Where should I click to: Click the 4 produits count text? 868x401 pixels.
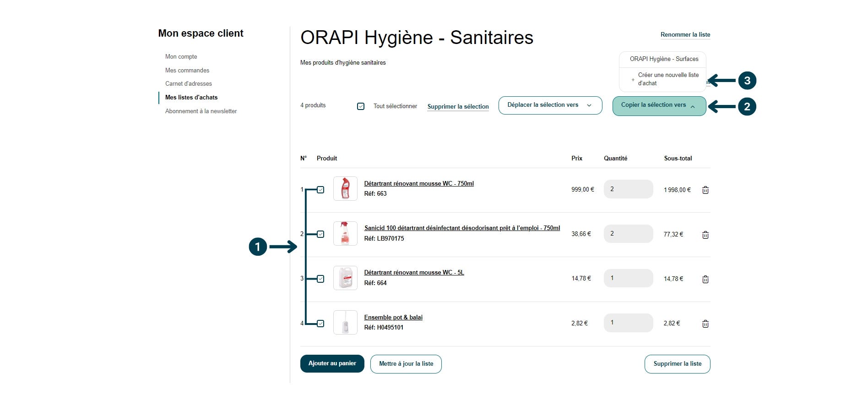point(313,105)
